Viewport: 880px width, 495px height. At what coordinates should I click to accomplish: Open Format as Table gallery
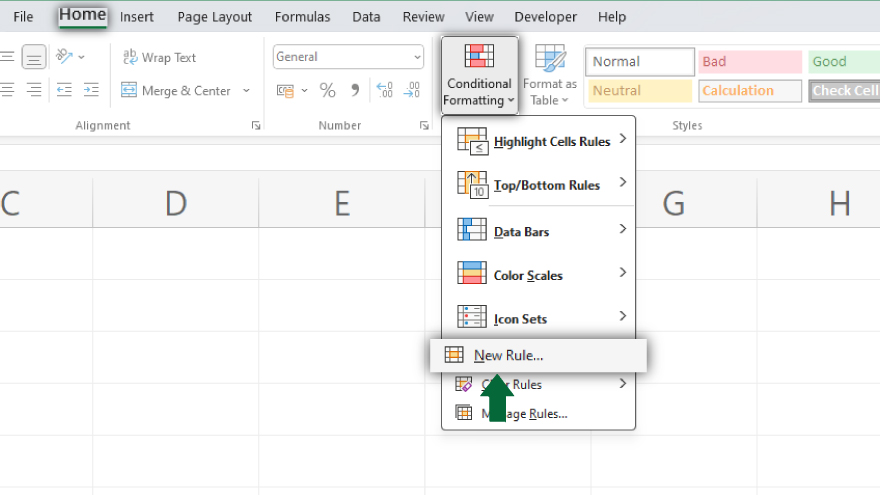[550, 75]
